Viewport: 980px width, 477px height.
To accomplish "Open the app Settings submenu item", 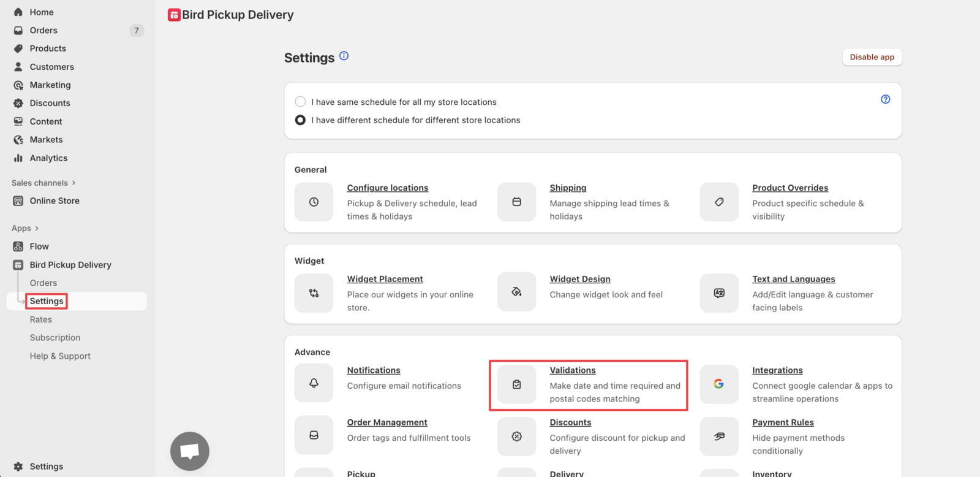I will click(47, 301).
